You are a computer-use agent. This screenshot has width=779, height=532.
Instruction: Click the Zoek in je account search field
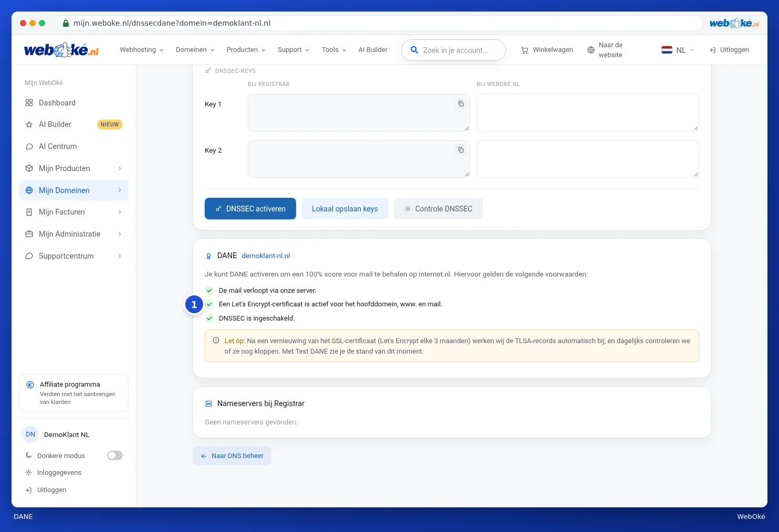click(454, 50)
